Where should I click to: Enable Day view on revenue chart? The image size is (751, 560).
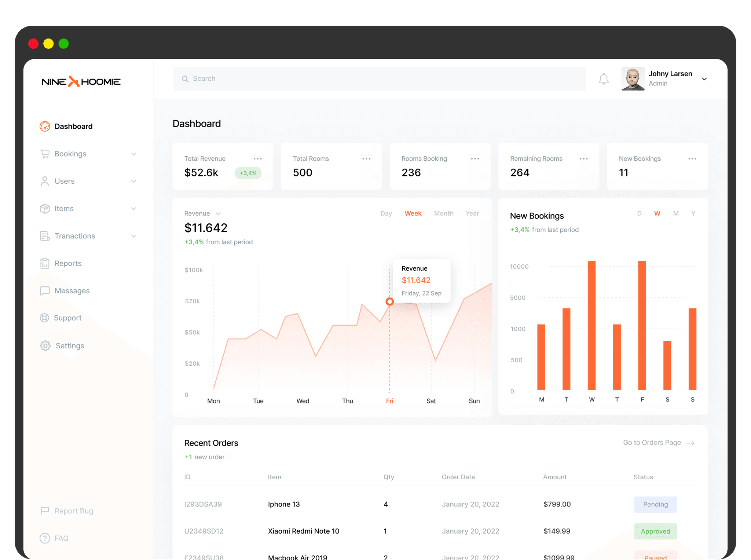tap(386, 213)
